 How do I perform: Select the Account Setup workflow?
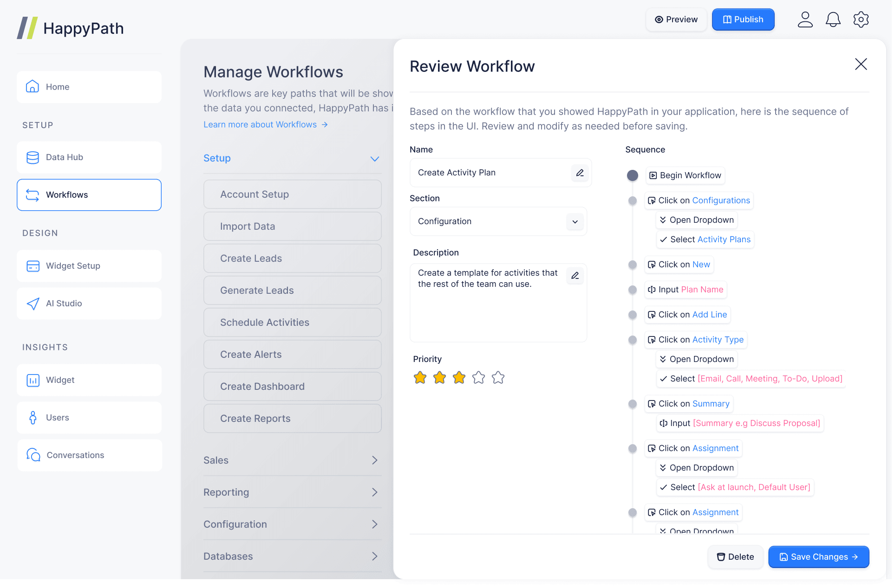point(294,195)
